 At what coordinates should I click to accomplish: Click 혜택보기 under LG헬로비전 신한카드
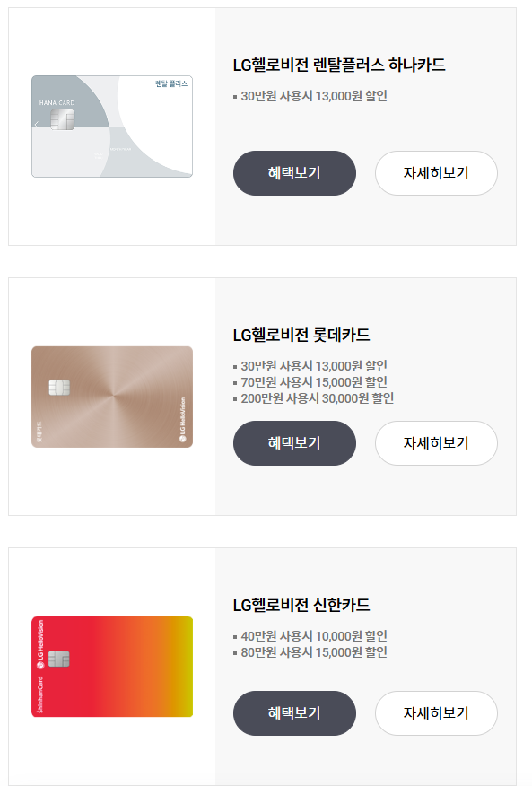294,713
